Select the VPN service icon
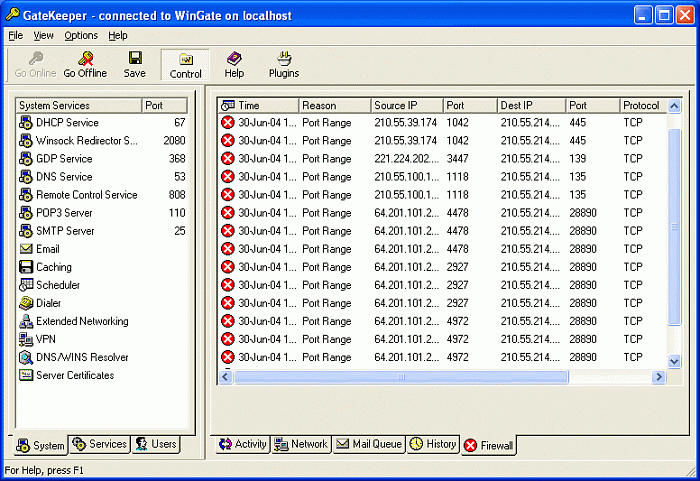The height and width of the screenshot is (481, 700). coord(26,339)
